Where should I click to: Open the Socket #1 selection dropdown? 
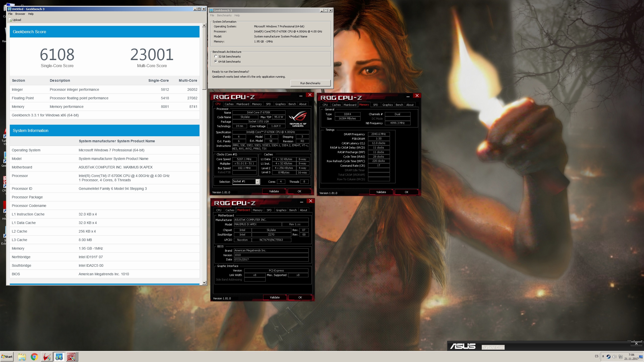(x=257, y=182)
